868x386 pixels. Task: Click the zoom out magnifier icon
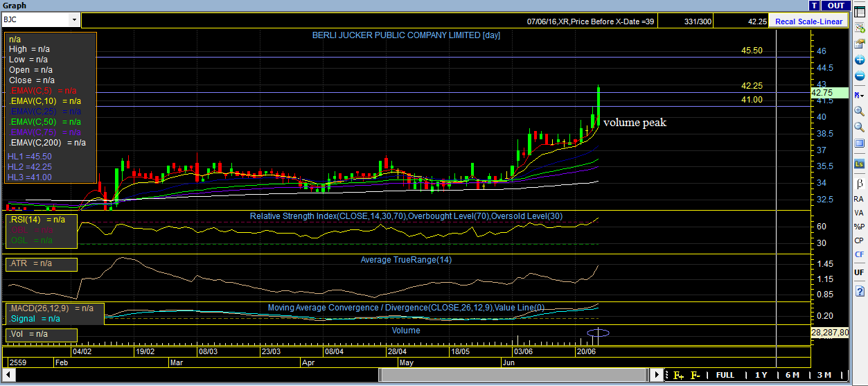(x=859, y=127)
